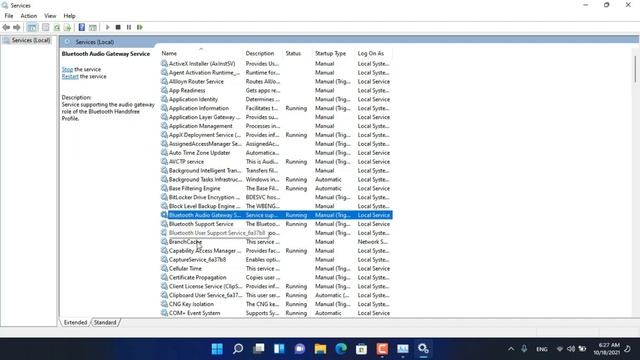
Task: Go back with the toolbar Back arrow
Action: tap(6, 27)
